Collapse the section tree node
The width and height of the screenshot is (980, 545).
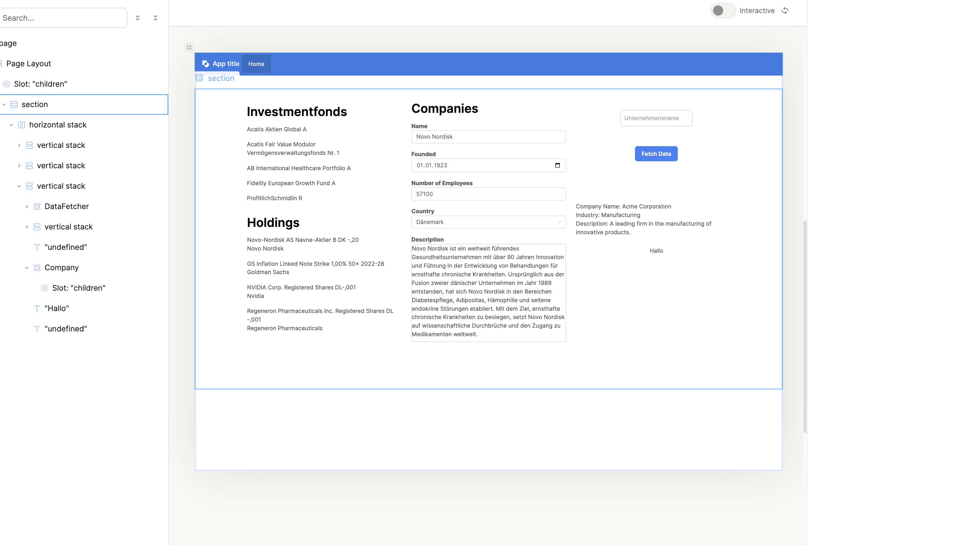tap(4, 105)
